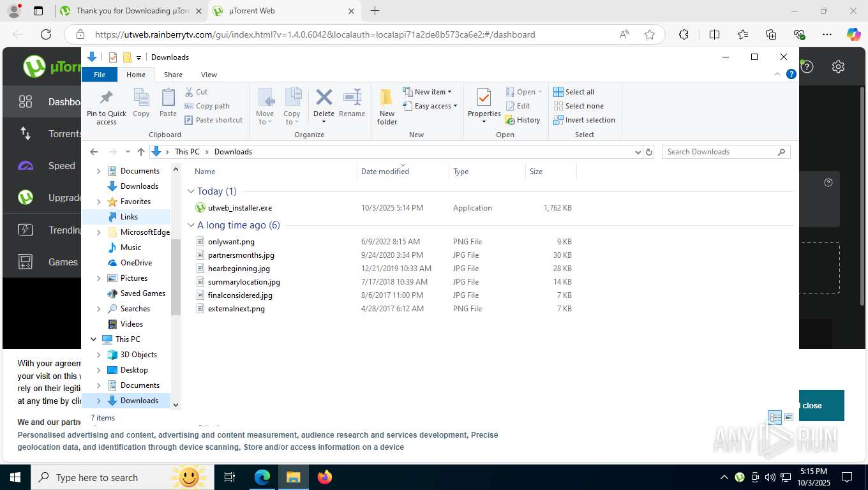868x490 pixels.
Task: Refresh the Downloads folder view
Action: [649, 152]
